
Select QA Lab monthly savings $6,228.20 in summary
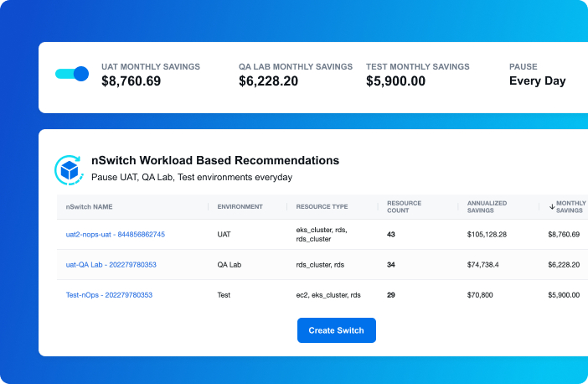pos(268,81)
